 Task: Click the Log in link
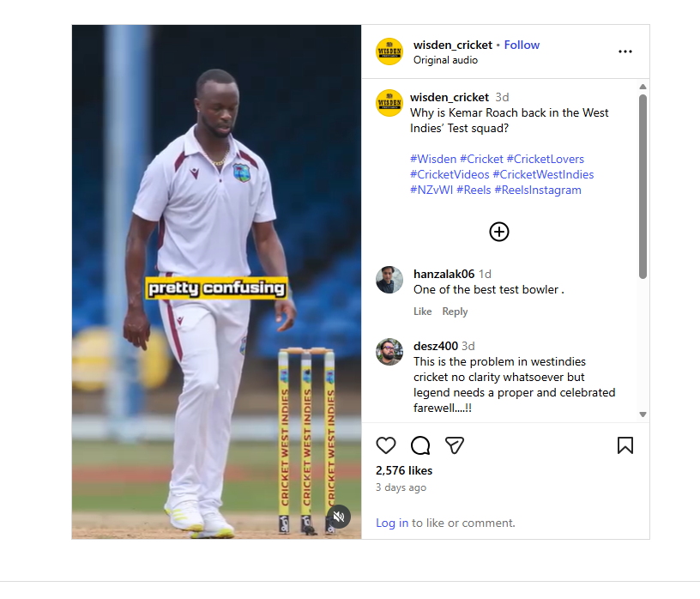392,523
